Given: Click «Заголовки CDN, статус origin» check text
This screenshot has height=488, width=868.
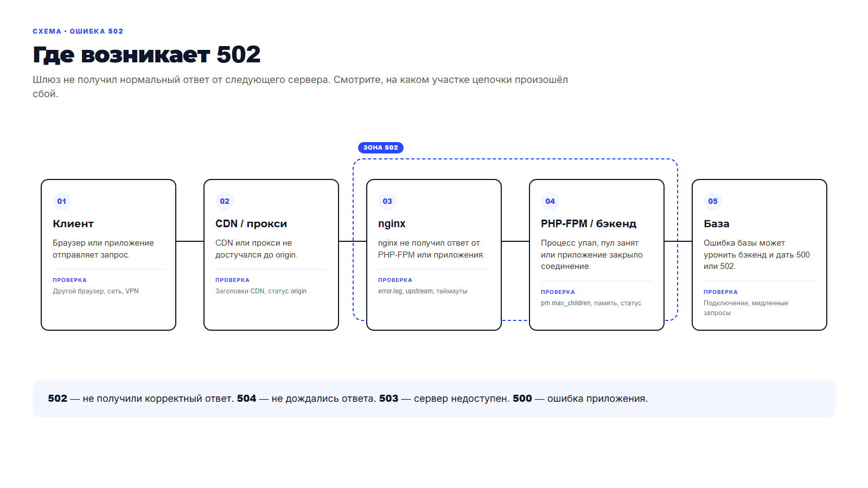Looking at the screenshot, I should (x=261, y=291).
